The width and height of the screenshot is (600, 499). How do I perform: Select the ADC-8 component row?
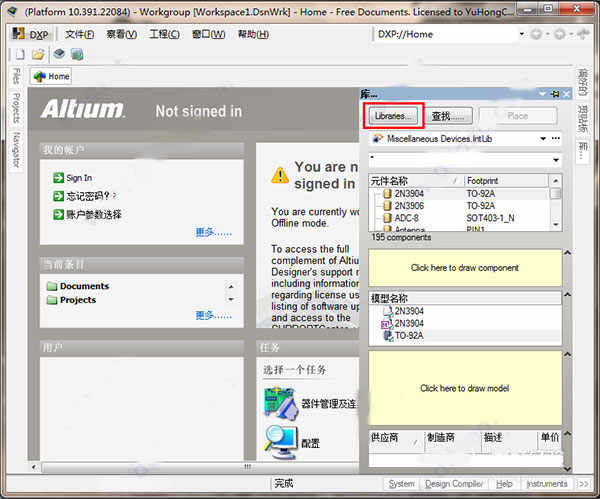pyautogui.click(x=458, y=218)
